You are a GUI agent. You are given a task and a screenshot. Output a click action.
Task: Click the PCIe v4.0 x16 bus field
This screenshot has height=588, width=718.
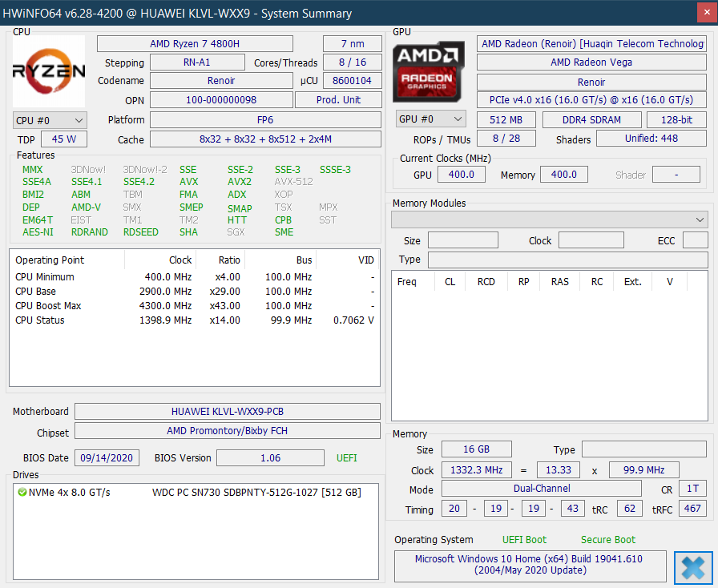591,100
